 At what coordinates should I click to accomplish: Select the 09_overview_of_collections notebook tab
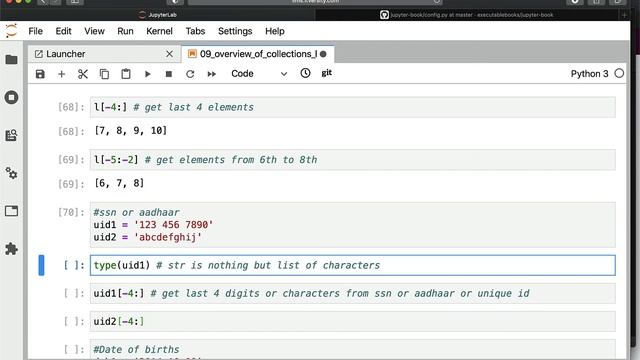(258, 54)
